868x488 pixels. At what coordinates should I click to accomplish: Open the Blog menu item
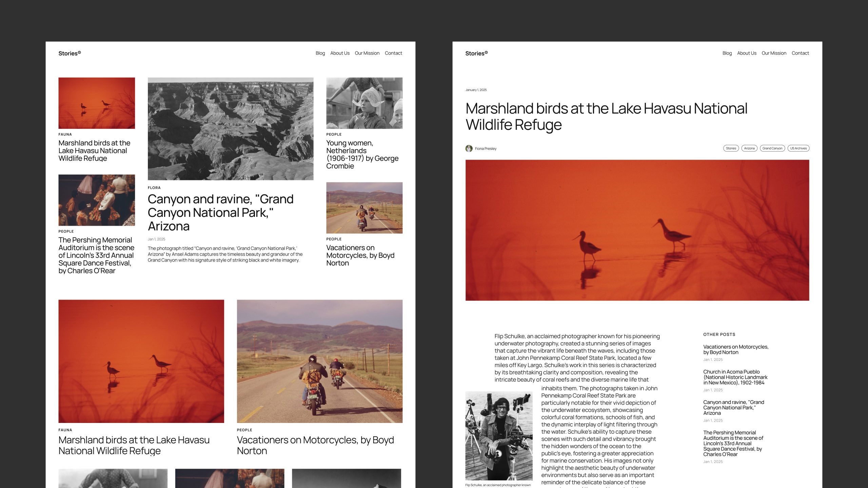click(320, 53)
